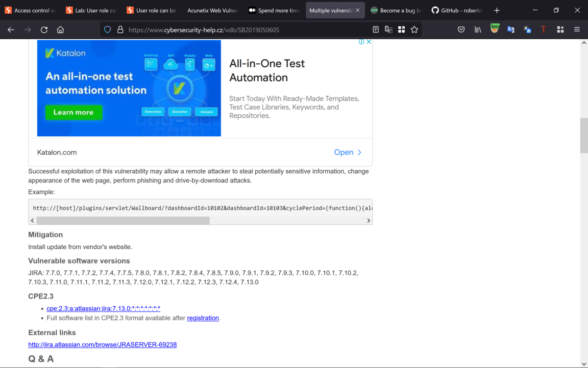
Task: Switch to Spend more time tab
Action: point(274,10)
